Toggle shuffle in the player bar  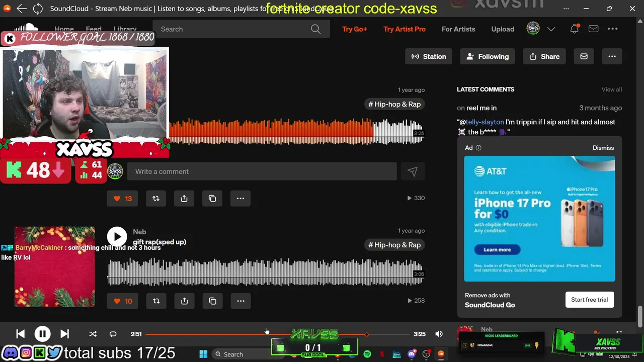93,334
